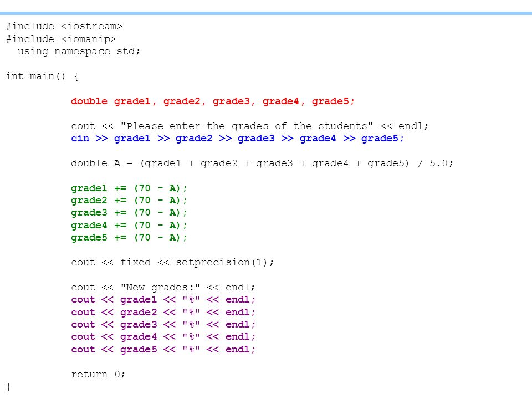Click the purple 'cout << grade4' line
Screen dimensions: 532x399
163,337
